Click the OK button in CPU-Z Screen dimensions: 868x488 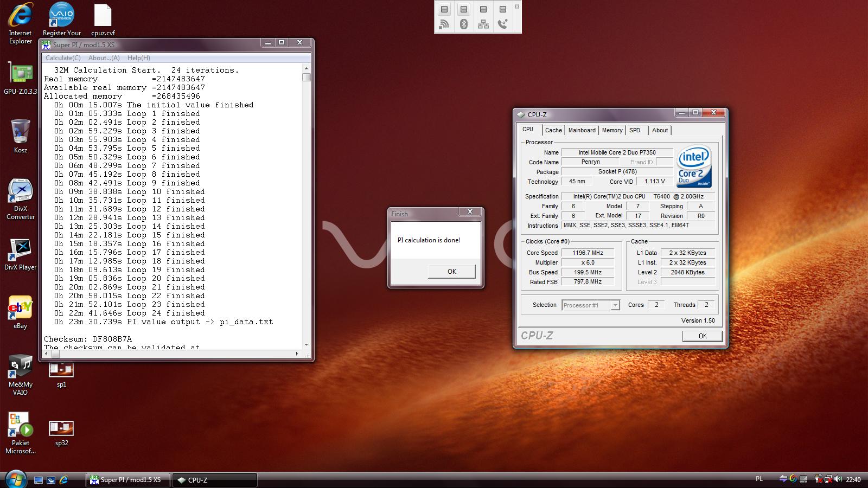(x=702, y=336)
